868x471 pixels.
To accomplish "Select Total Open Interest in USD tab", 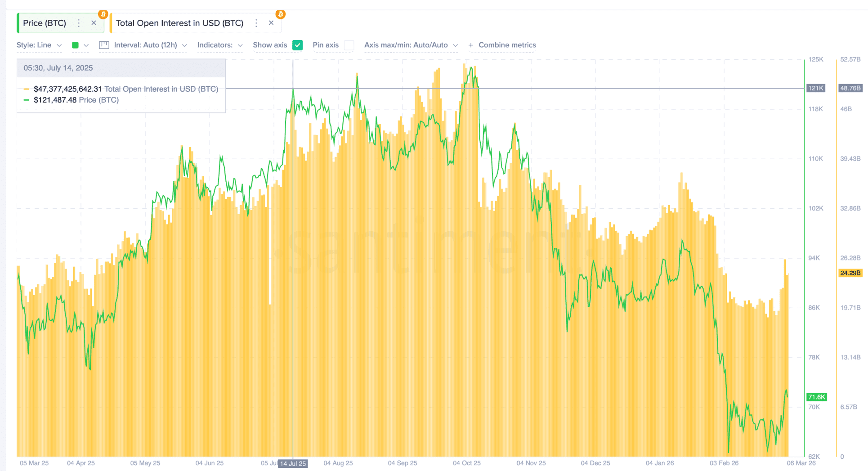I will point(179,23).
